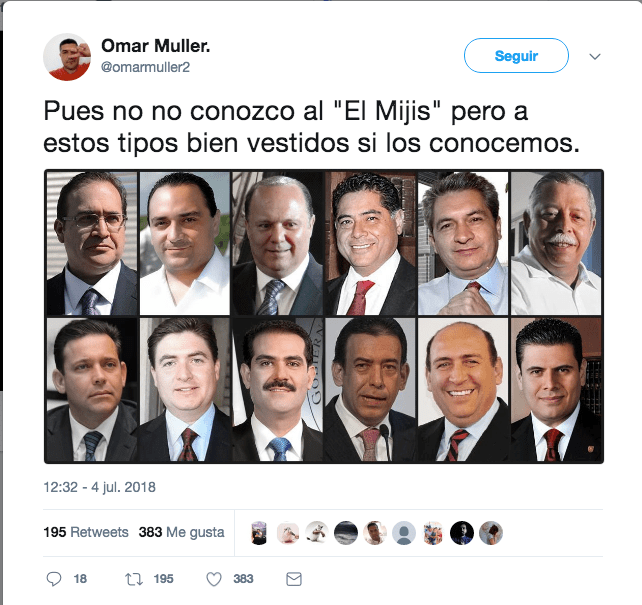Click the dark black avatar in likers row

(462, 533)
